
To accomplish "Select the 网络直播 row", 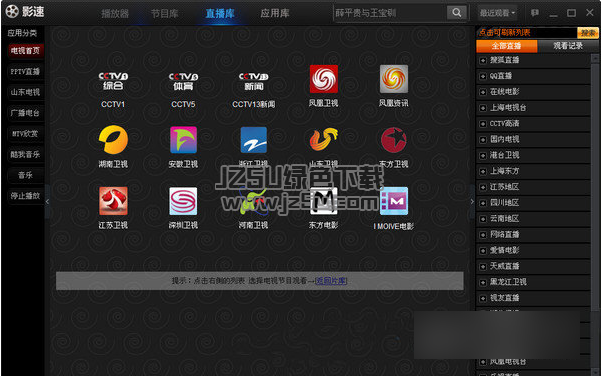I will [533, 235].
